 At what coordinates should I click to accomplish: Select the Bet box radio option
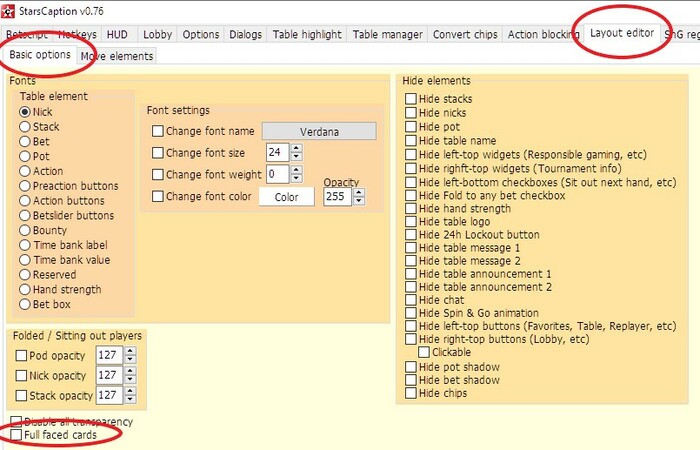(25, 304)
